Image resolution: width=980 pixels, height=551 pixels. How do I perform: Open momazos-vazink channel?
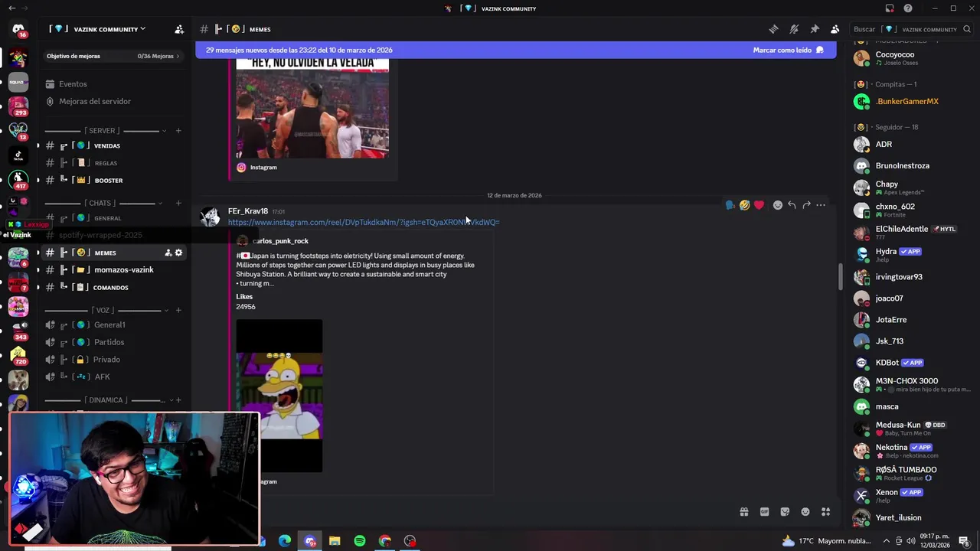click(x=113, y=269)
